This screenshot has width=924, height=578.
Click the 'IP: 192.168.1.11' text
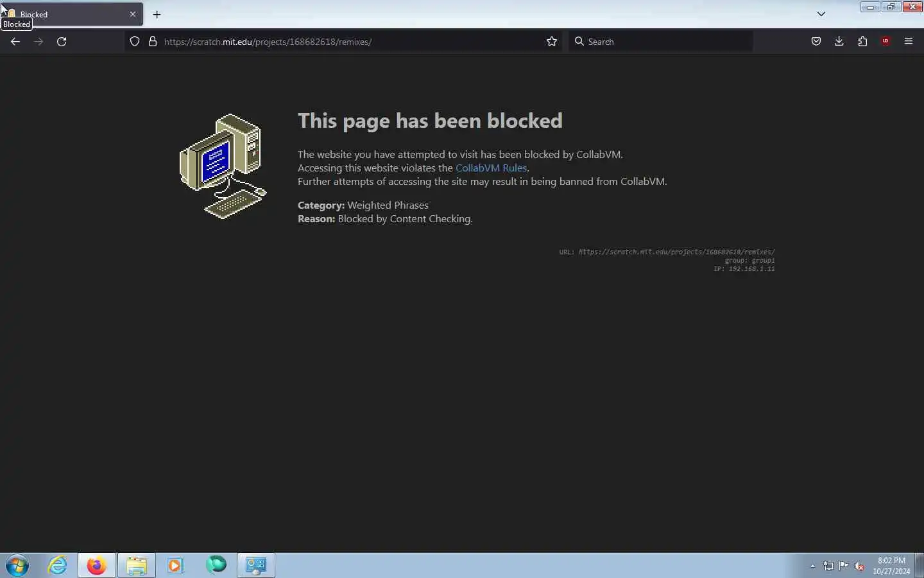click(x=744, y=268)
